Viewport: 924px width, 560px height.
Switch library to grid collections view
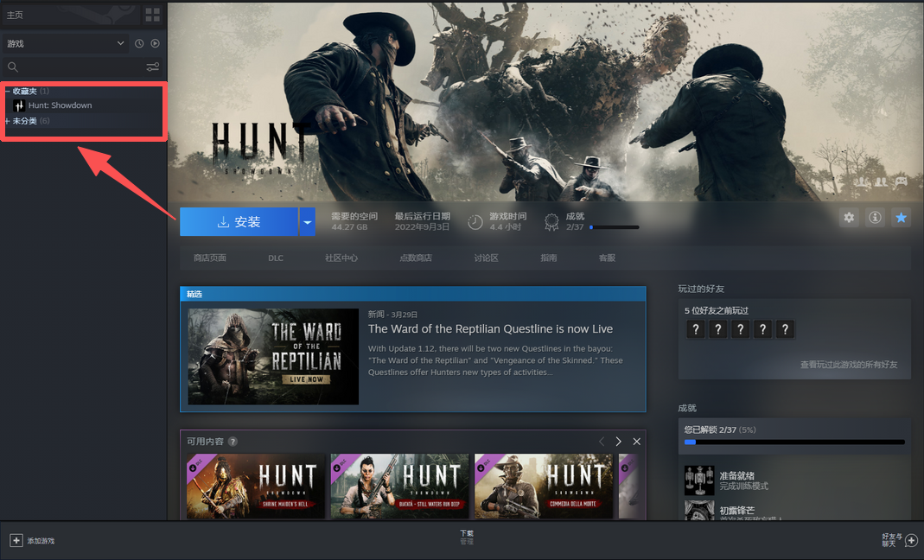coord(153,15)
